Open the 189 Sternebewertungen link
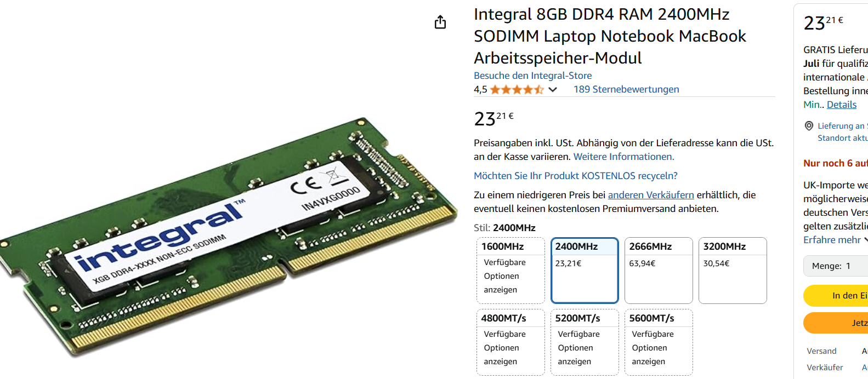This screenshot has width=868, height=379. (x=626, y=89)
